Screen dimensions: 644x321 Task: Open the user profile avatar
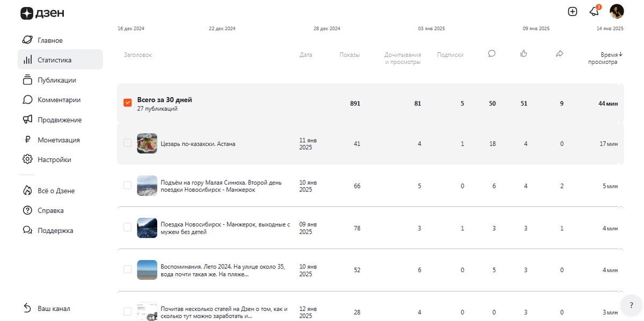(x=617, y=11)
